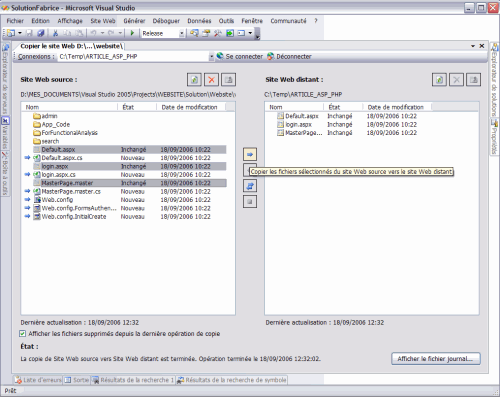Select the Copier le site Web tab

(x=71, y=46)
